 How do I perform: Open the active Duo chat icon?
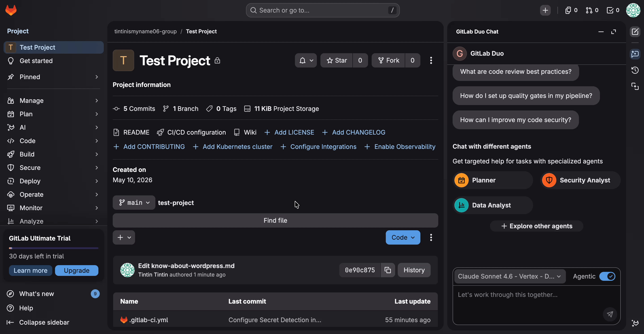pos(635,54)
